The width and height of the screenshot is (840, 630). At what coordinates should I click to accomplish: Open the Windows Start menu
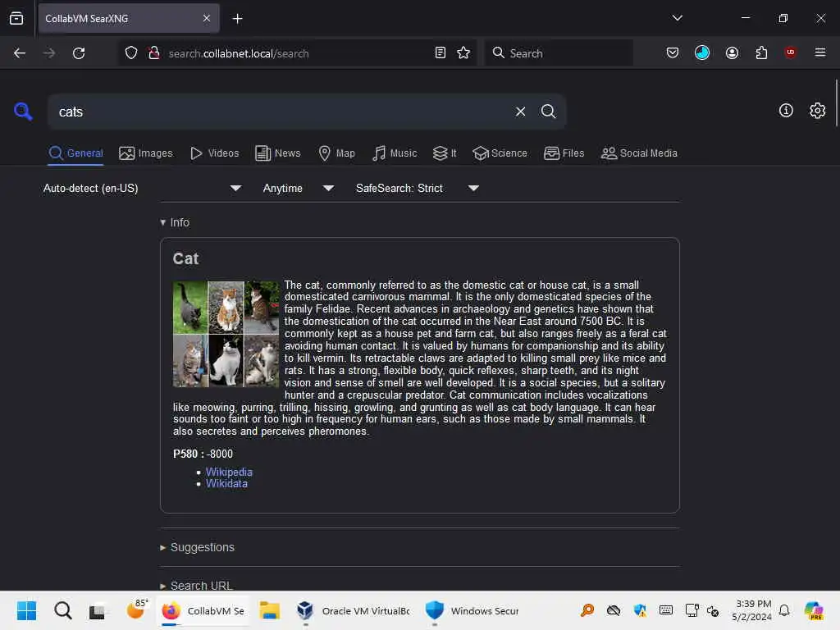coord(26,610)
